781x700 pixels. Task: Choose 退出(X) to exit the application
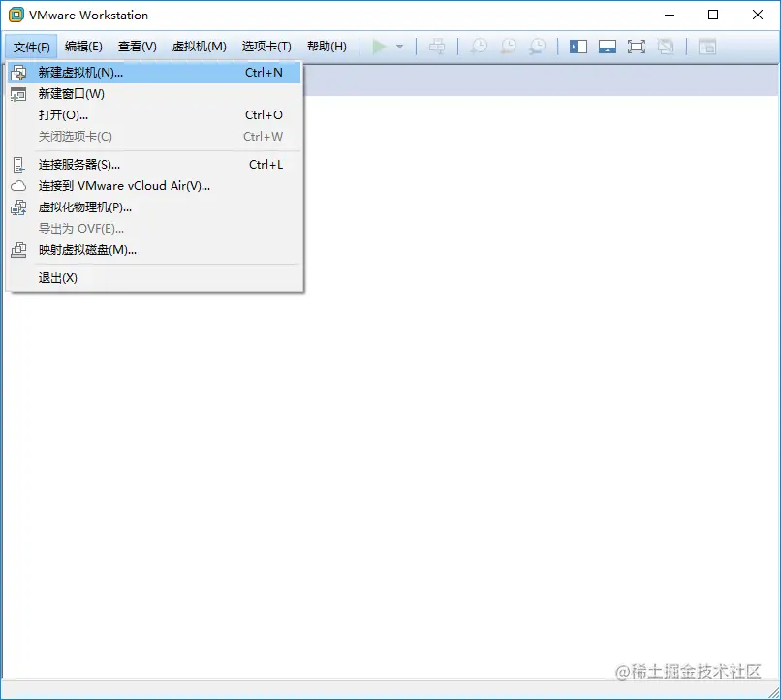(154, 278)
